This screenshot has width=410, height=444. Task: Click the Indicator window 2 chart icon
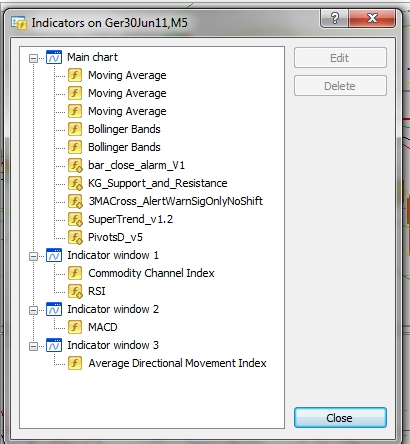click(54, 309)
